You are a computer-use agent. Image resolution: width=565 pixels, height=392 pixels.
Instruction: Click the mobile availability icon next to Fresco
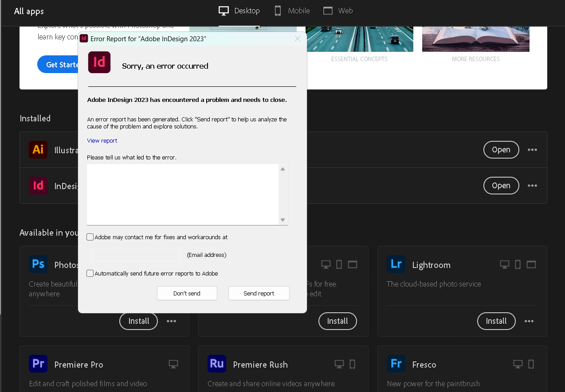[x=531, y=363]
